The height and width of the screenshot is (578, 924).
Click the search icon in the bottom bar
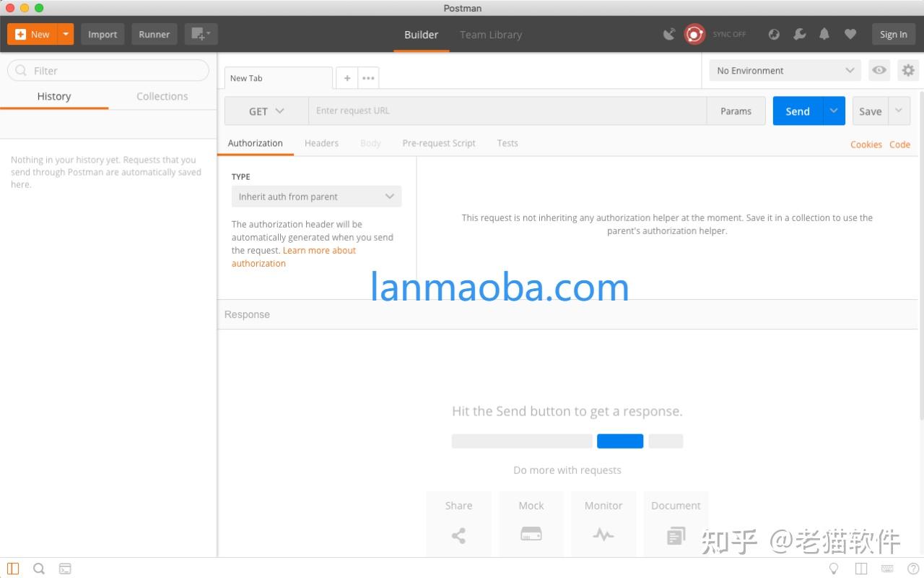(x=39, y=569)
